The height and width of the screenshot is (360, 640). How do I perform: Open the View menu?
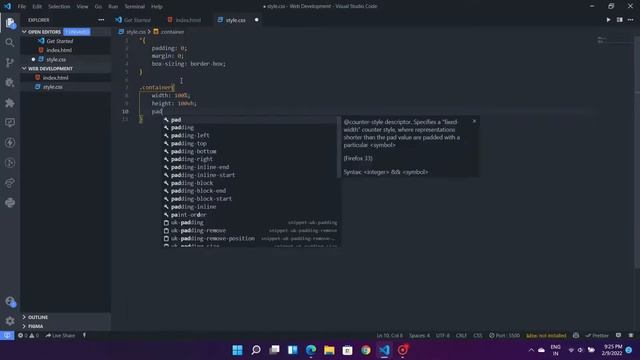tap(82, 7)
